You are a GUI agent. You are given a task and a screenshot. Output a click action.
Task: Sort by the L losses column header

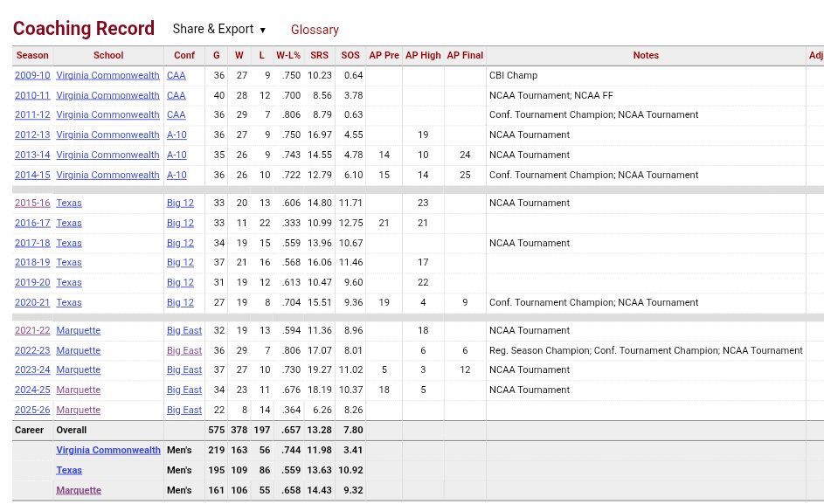261,55
